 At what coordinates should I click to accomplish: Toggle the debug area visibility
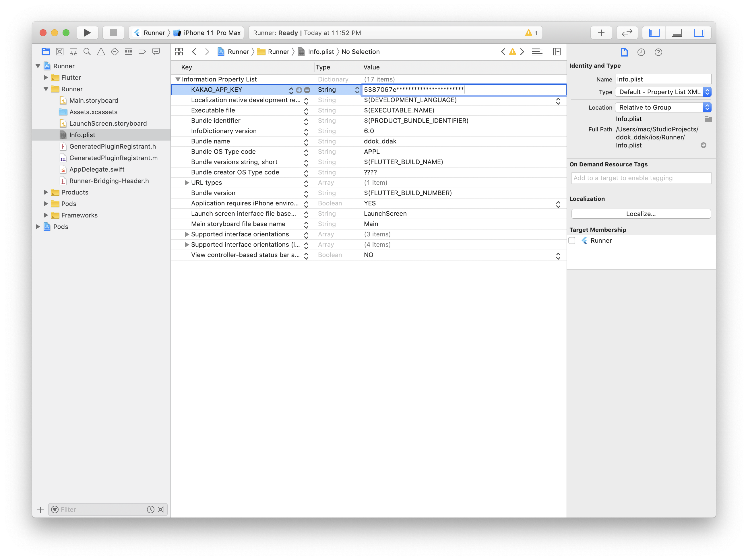677,33
